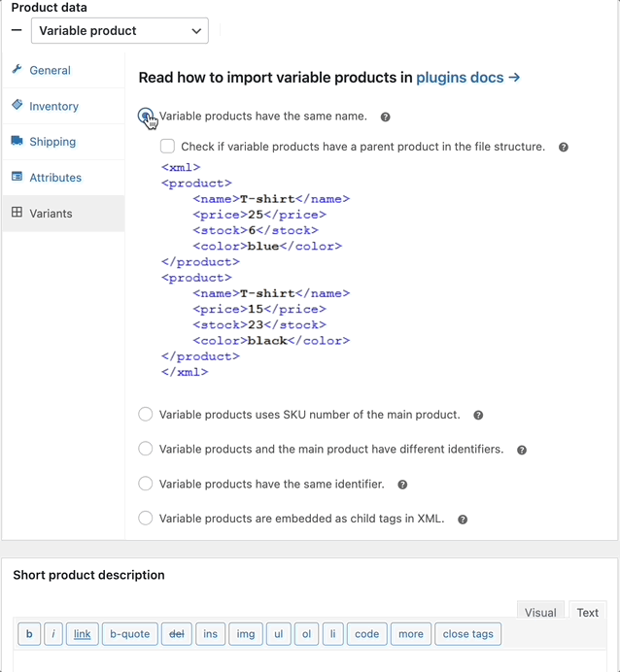Viewport: 620px width, 672px height.
Task: Click help icon beside SKU number option
Action: (478, 416)
